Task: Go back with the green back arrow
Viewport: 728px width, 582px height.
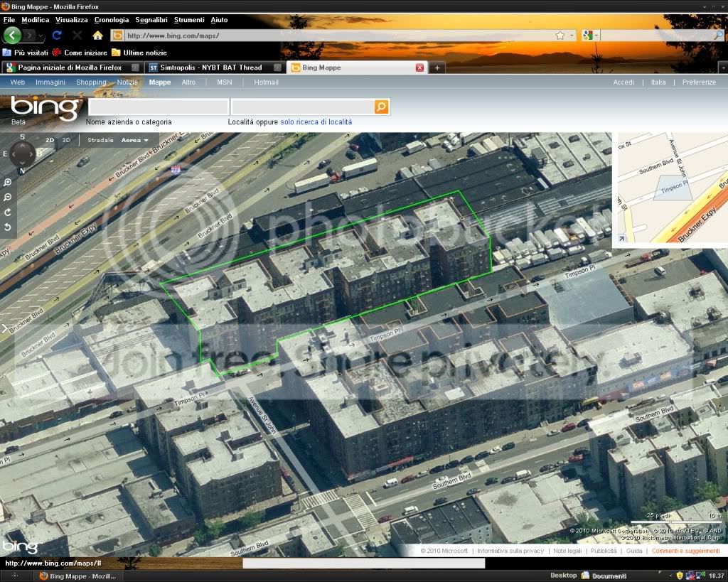Action: point(12,36)
